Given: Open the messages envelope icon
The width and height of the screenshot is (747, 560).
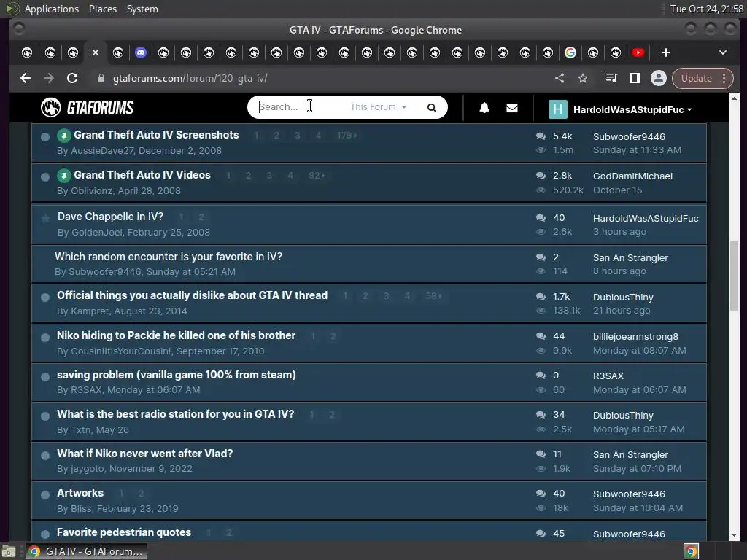Looking at the screenshot, I should [511, 108].
